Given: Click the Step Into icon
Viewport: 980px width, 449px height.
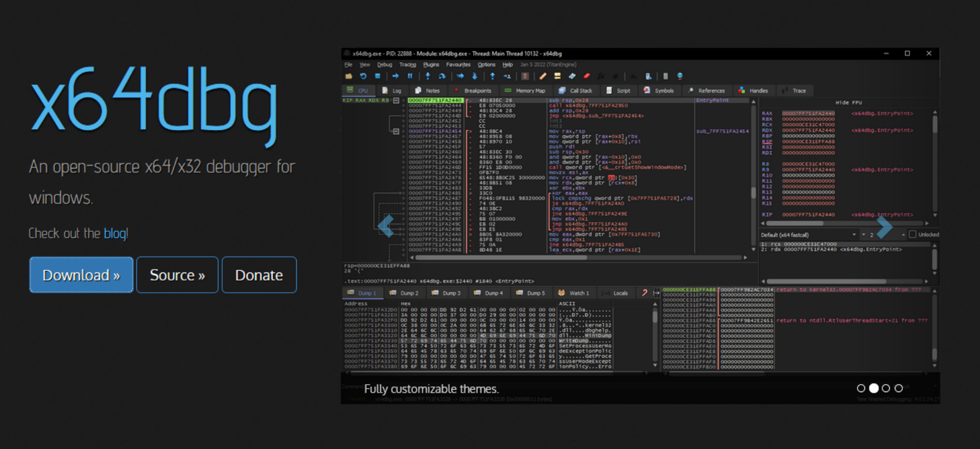Looking at the screenshot, I should click(x=428, y=76).
